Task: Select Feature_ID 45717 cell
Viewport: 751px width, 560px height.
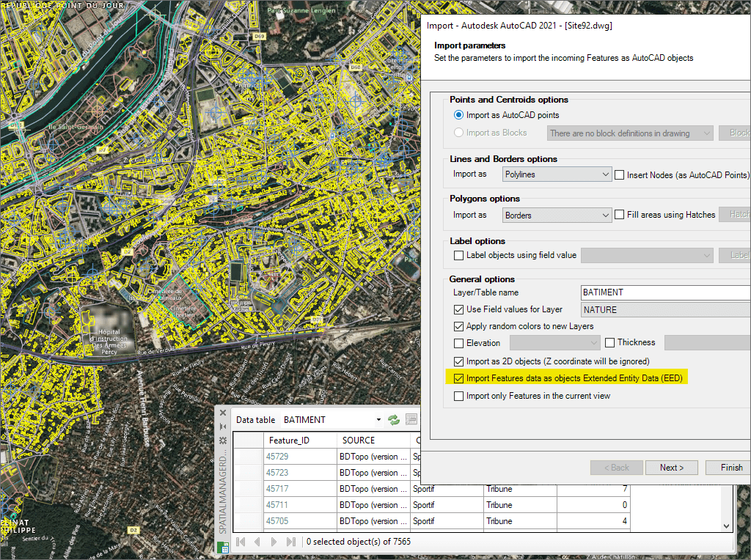Action: pos(300,489)
